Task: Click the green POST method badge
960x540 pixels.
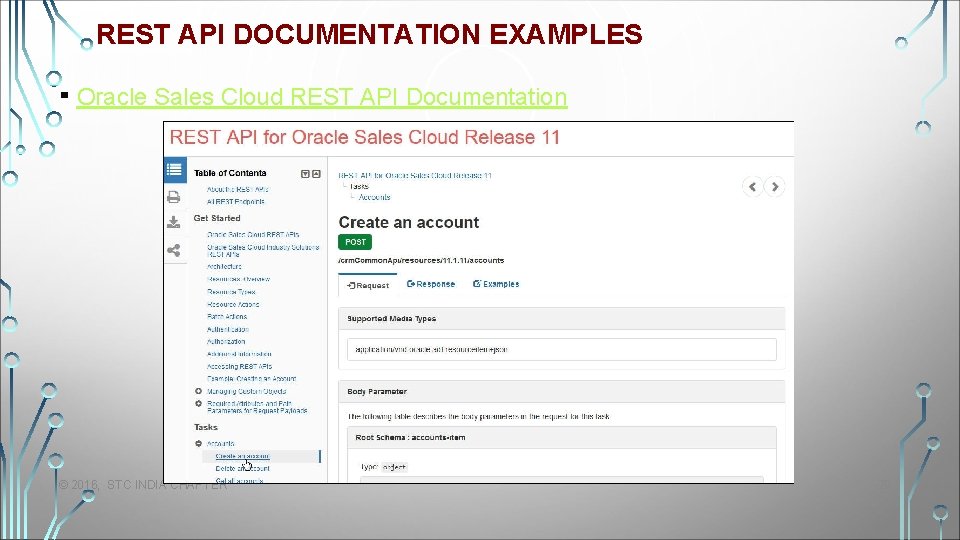Action: [x=355, y=242]
